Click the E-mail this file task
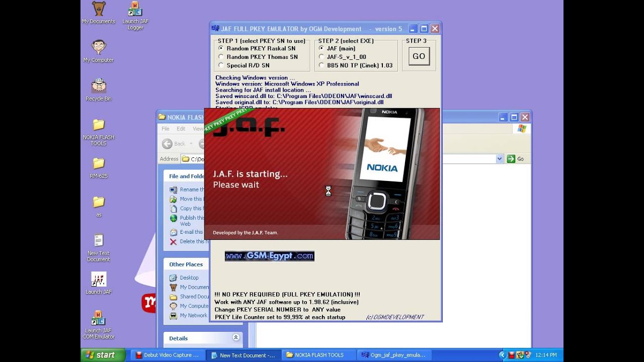The height and width of the screenshot is (362, 644). (191, 232)
